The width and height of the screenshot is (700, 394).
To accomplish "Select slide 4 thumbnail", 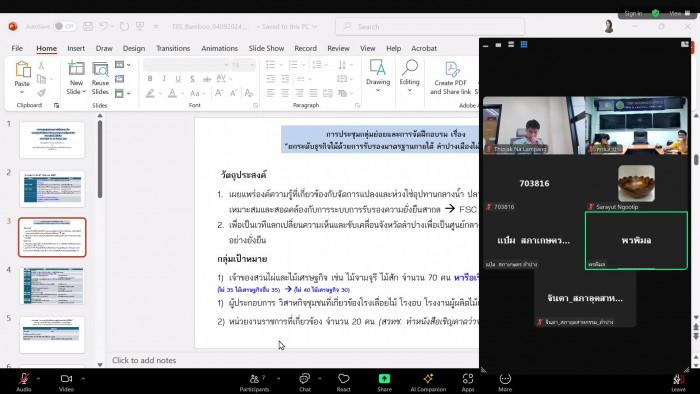I will point(52,286).
